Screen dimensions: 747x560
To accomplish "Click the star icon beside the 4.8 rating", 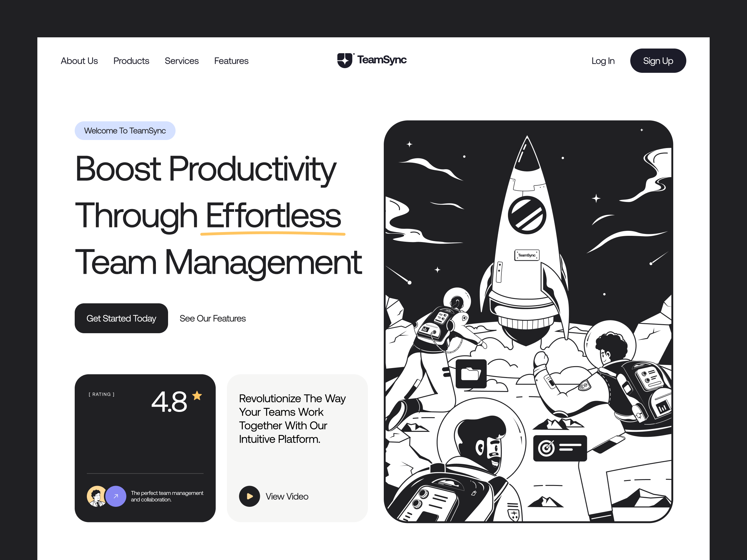I will (x=197, y=395).
